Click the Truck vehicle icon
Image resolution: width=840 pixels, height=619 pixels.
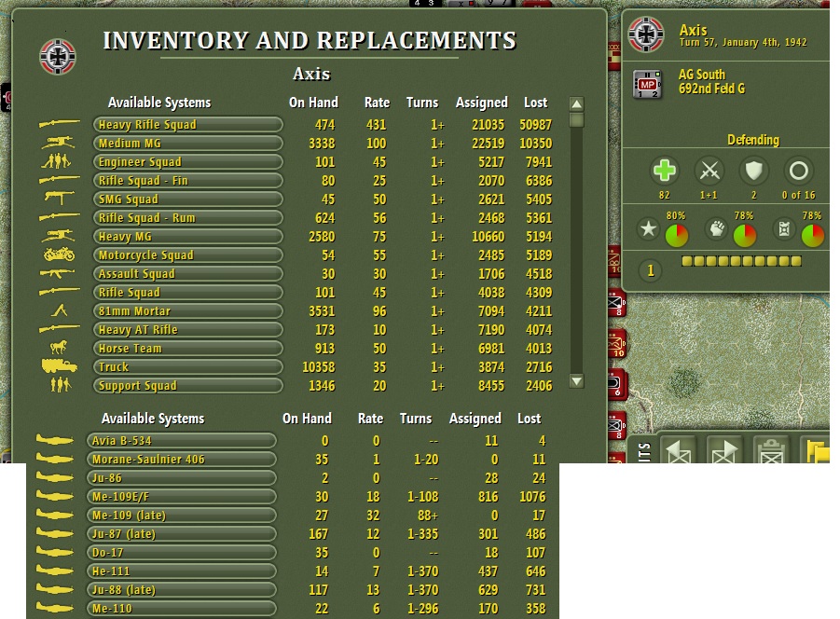(x=60, y=365)
